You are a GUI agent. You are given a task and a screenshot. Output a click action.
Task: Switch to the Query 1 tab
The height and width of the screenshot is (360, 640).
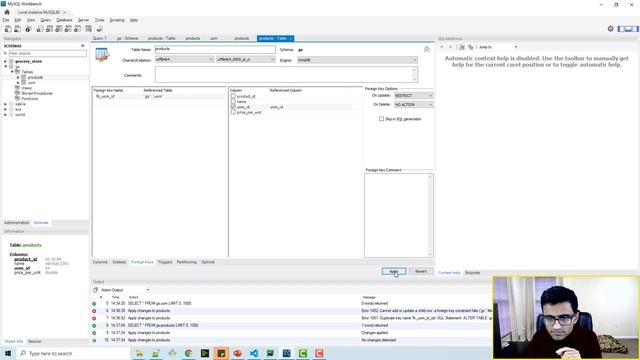pos(100,38)
